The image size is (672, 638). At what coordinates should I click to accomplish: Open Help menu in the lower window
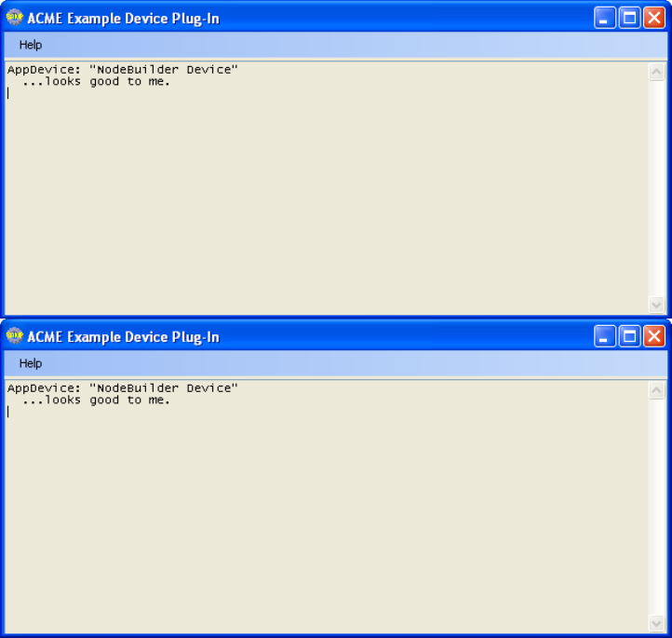[31, 363]
